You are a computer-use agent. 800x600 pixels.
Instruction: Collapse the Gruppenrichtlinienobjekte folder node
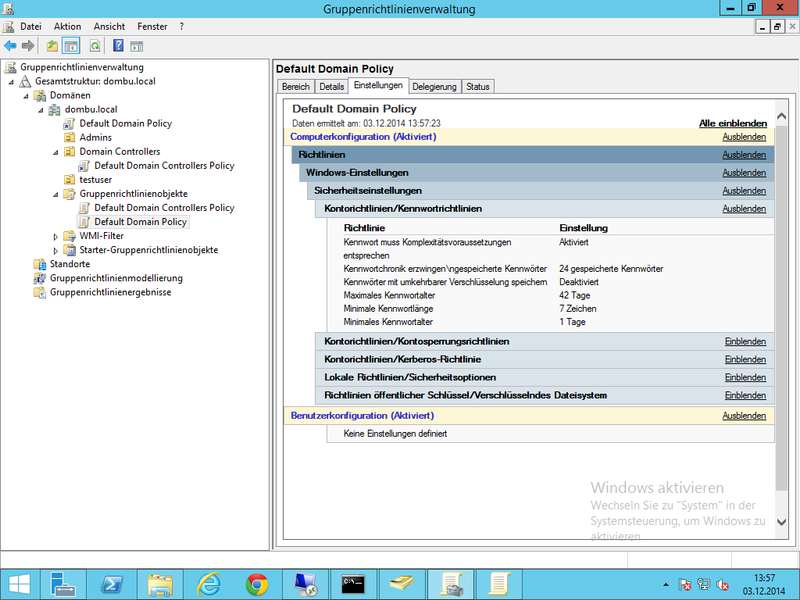[x=56, y=194]
